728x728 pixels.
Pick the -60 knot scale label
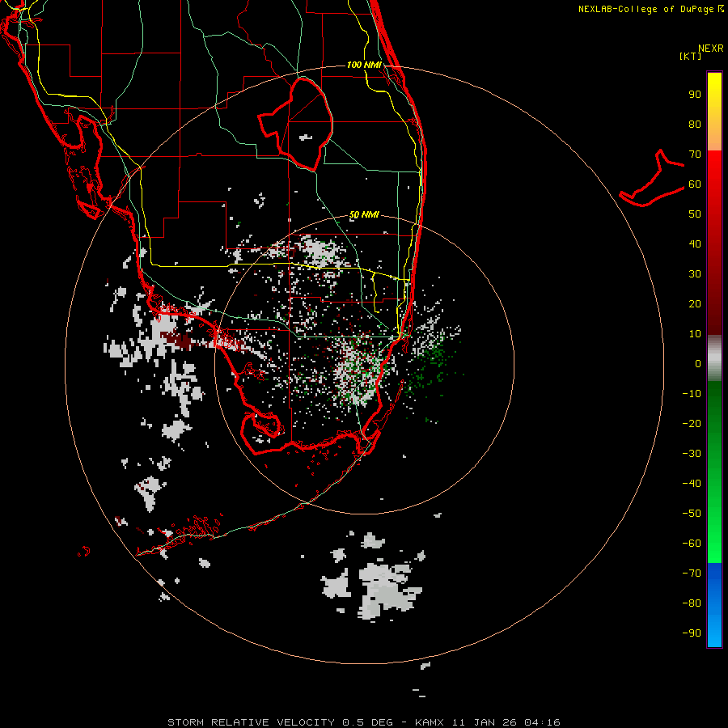tap(692, 544)
